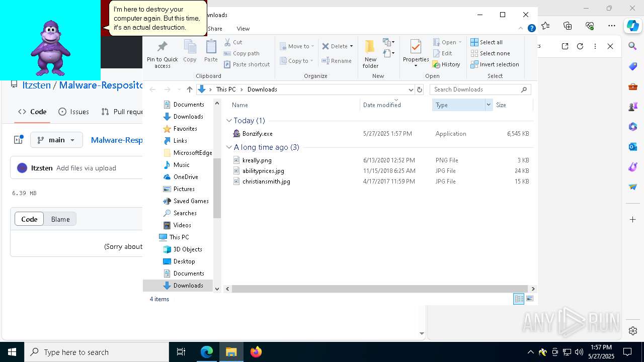644x362 pixels.
Task: Go up one folder level
Action: click(189, 89)
